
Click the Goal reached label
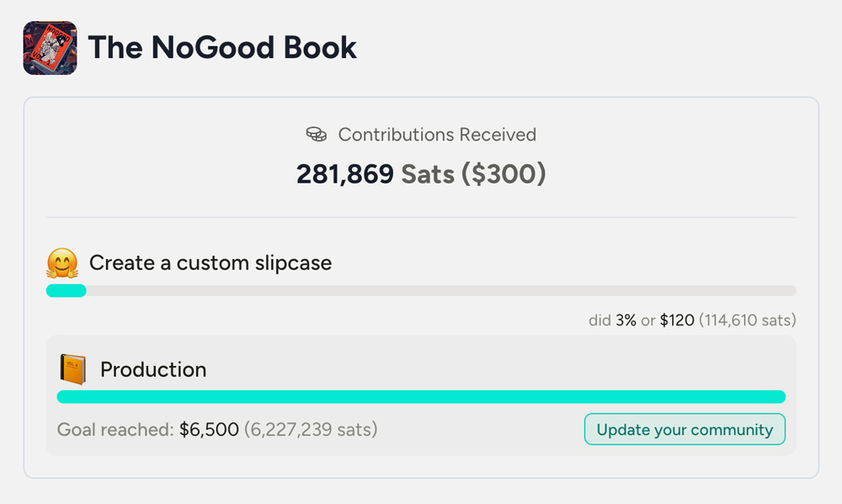pyautogui.click(x=115, y=430)
